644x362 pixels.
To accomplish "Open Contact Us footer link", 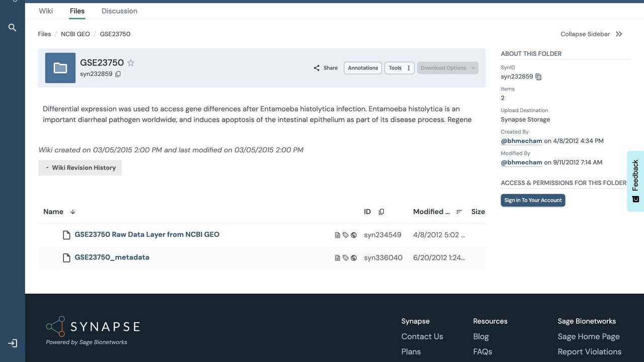I will (x=422, y=336).
